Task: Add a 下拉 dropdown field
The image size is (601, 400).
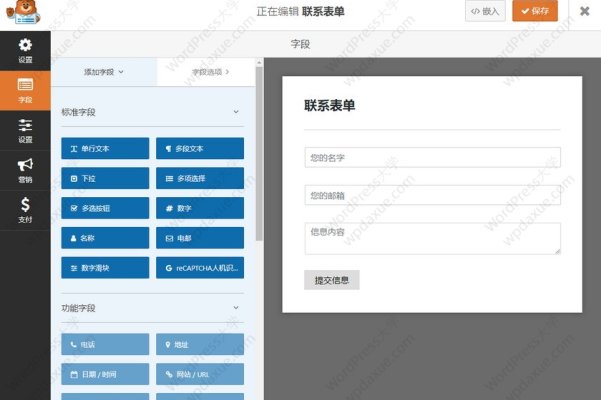Action: [105, 179]
